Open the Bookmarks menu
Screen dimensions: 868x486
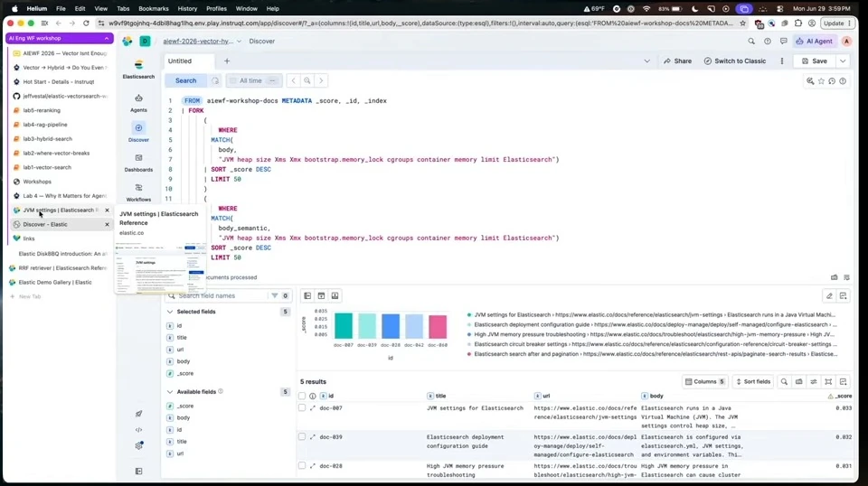point(154,9)
